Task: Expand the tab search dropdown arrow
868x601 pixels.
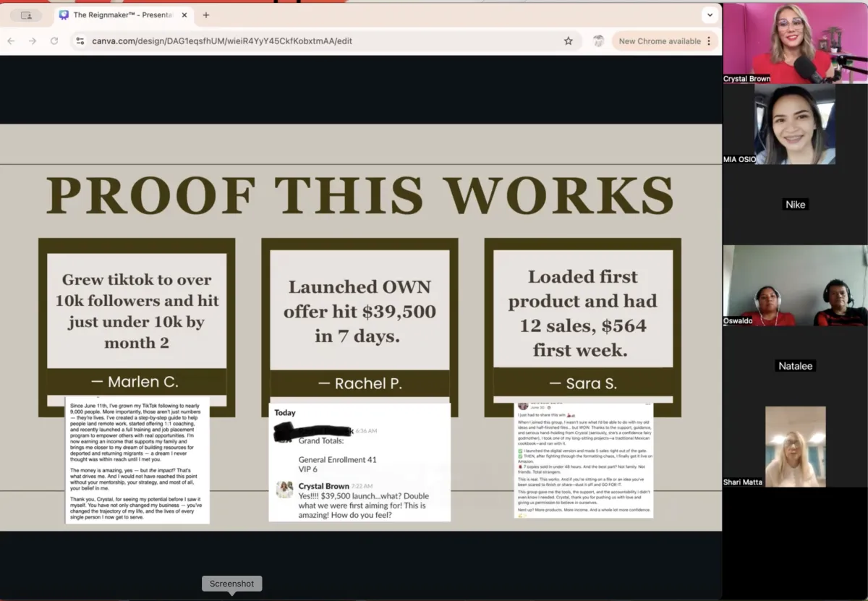Action: tap(710, 15)
